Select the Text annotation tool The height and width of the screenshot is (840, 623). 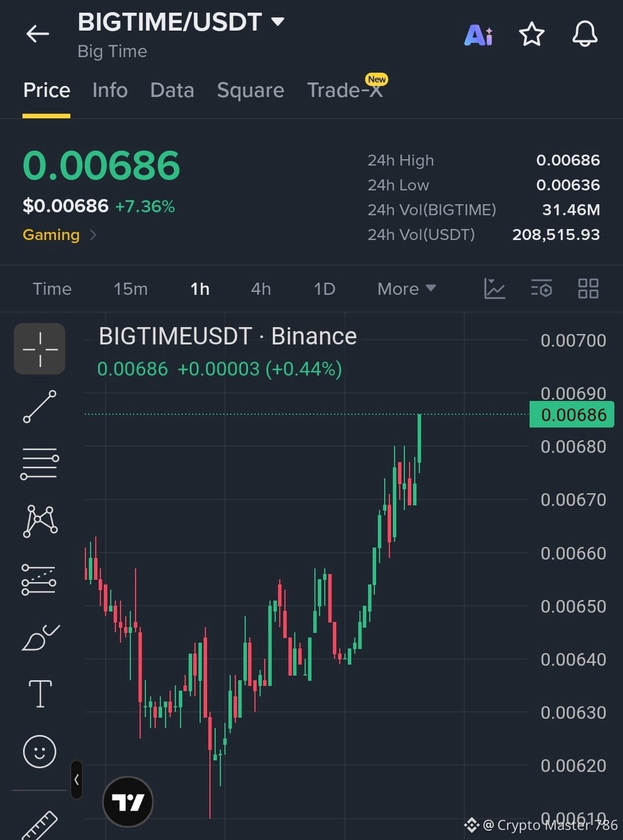40,693
